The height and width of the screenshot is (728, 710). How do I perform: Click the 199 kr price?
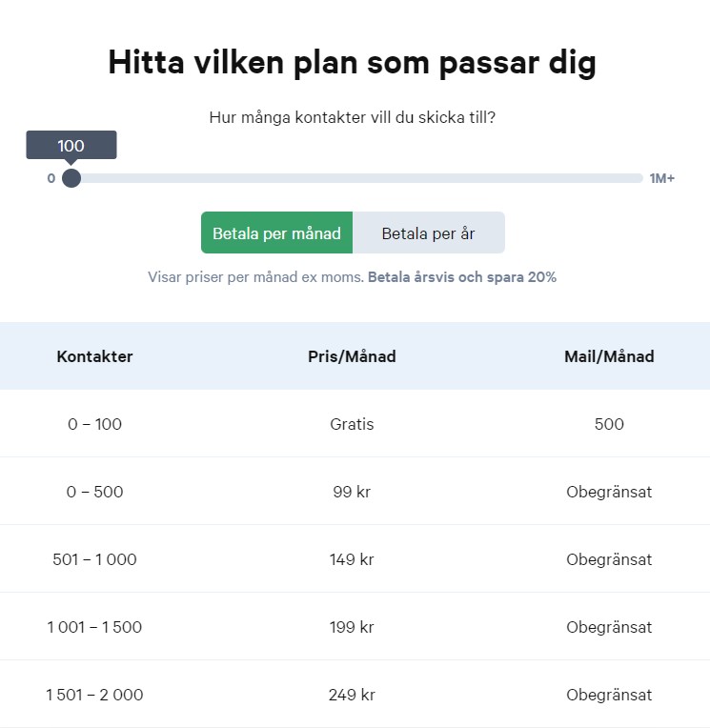click(352, 627)
